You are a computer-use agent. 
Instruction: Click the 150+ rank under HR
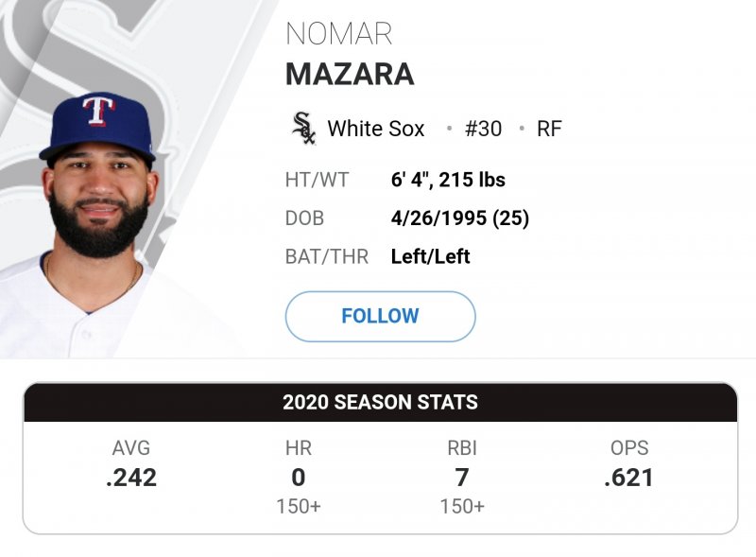point(299,507)
